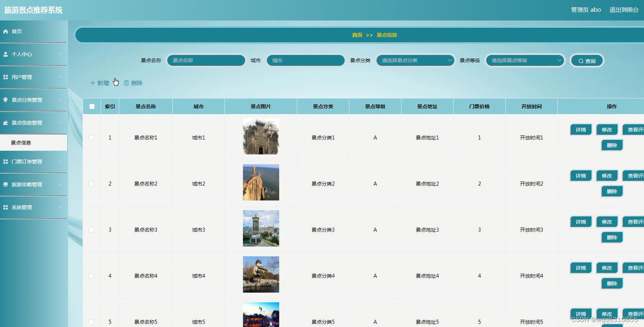
Task: Select 景点信息 submenu item
Action: coord(33,143)
